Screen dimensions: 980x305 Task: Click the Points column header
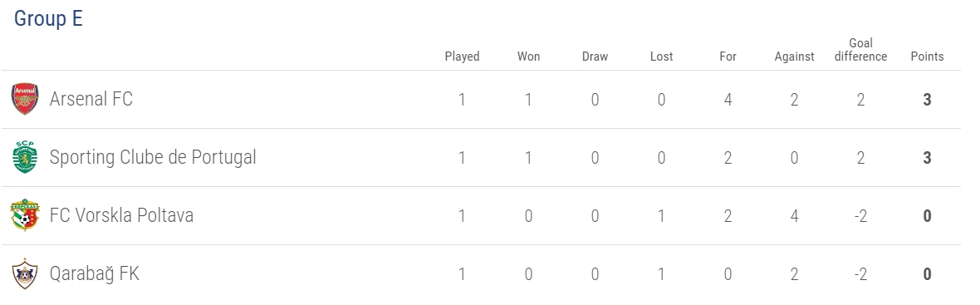[x=927, y=57]
